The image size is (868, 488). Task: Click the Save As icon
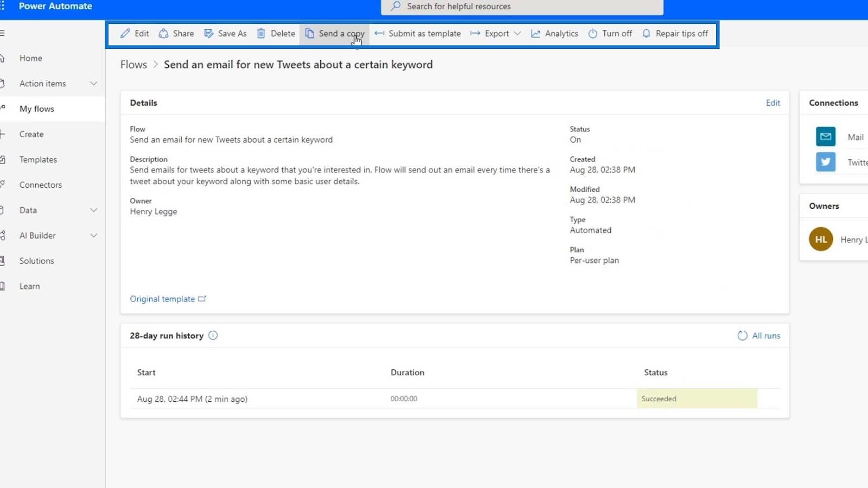click(209, 34)
